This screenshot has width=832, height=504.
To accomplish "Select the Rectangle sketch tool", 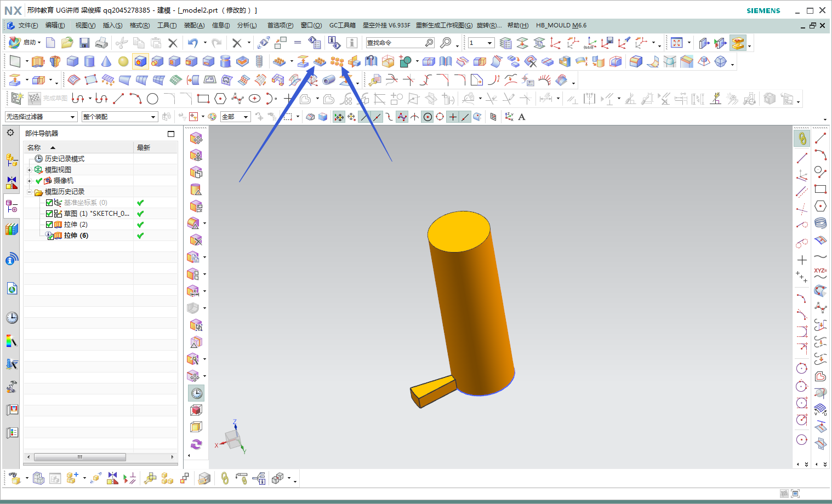I will tap(203, 99).
